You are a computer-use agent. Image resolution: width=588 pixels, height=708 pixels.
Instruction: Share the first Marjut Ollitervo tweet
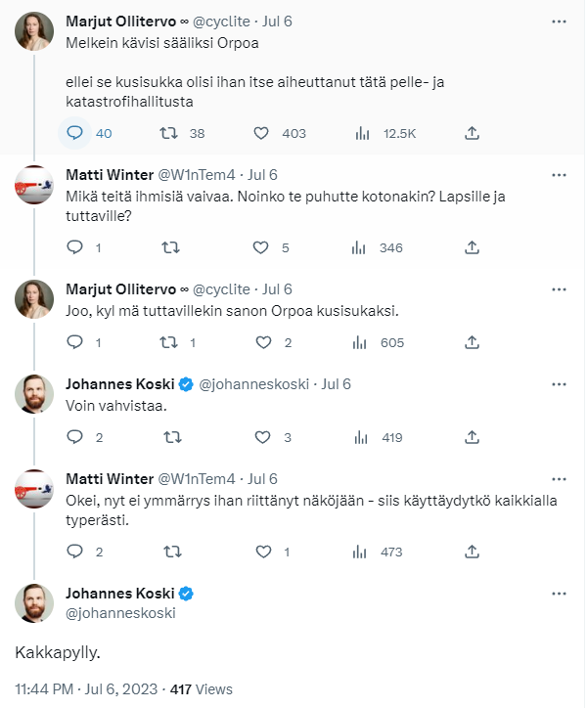[472, 133]
